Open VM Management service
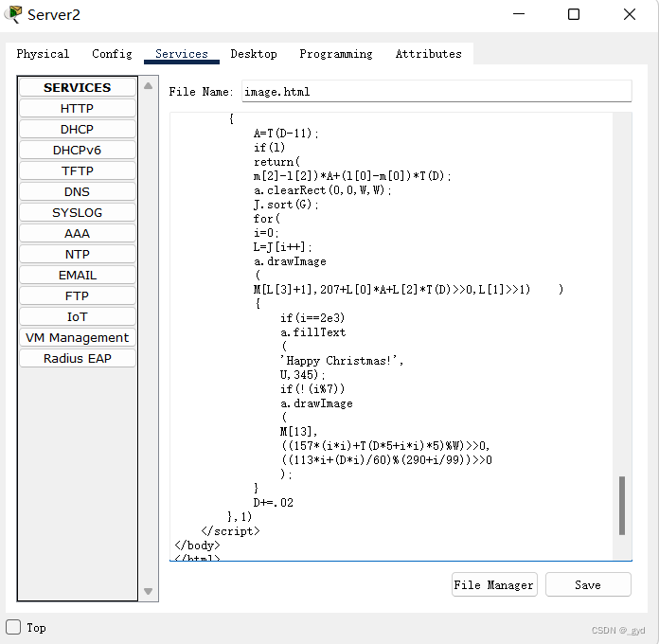The height and width of the screenshot is (644, 659). pyautogui.click(x=78, y=337)
